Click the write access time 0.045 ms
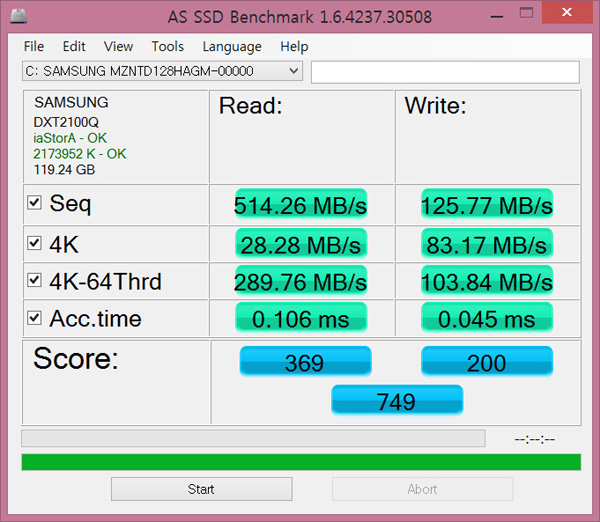This screenshot has width=600, height=522. pyautogui.click(x=487, y=318)
